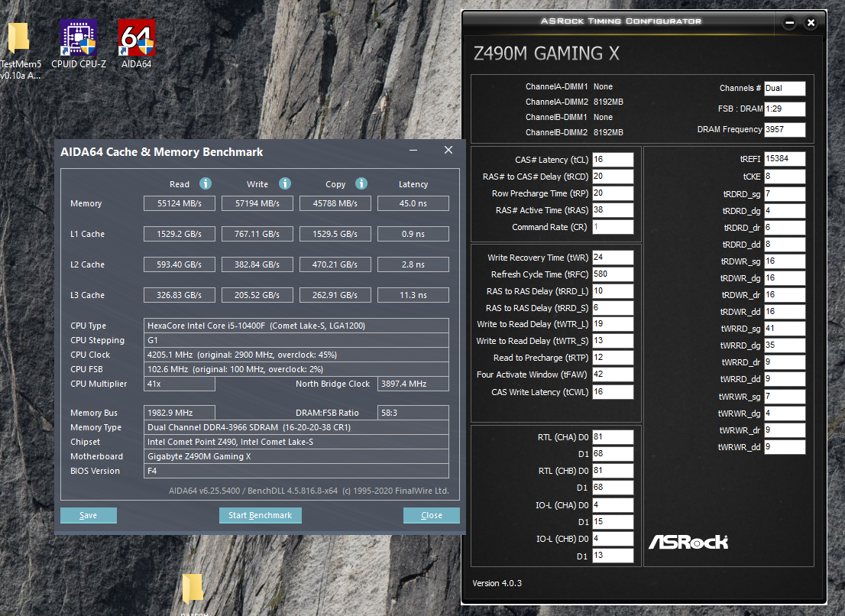This screenshot has height=616, width=845.
Task: Click the tWTR_L field showing 19
Action: (x=613, y=324)
